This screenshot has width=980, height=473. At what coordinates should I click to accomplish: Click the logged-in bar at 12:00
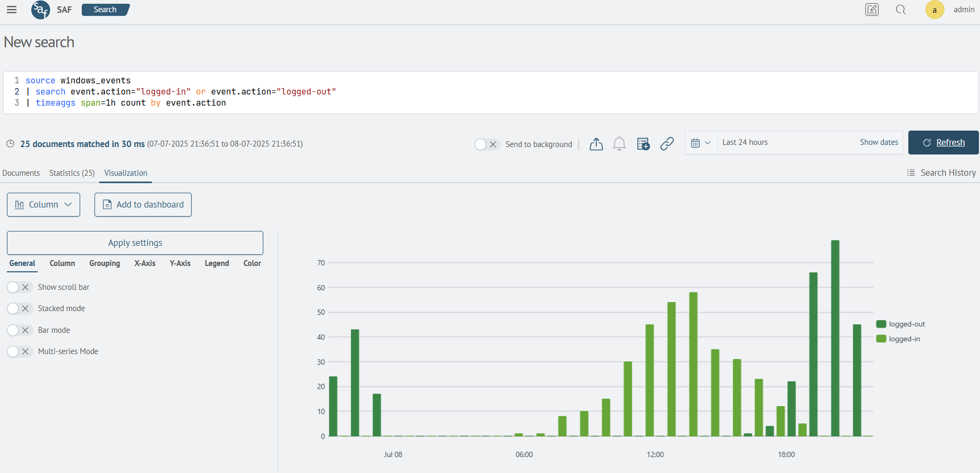click(x=650, y=380)
